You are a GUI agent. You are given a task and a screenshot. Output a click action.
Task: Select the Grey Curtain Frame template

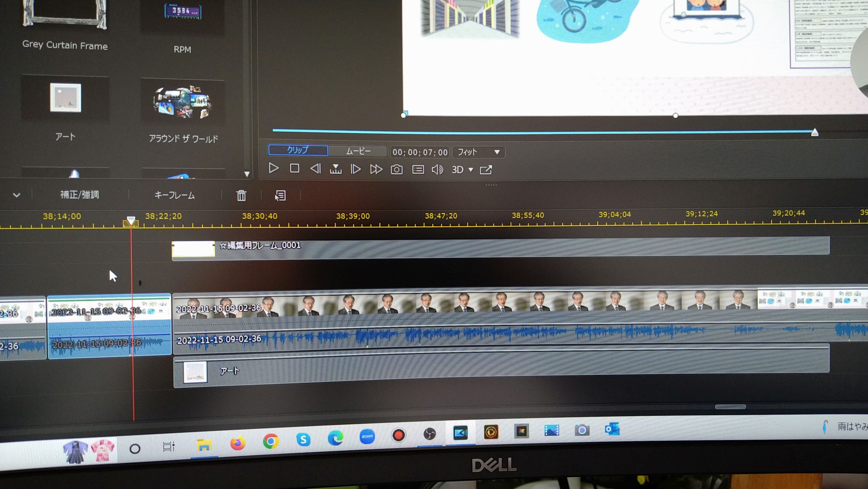coord(65,25)
